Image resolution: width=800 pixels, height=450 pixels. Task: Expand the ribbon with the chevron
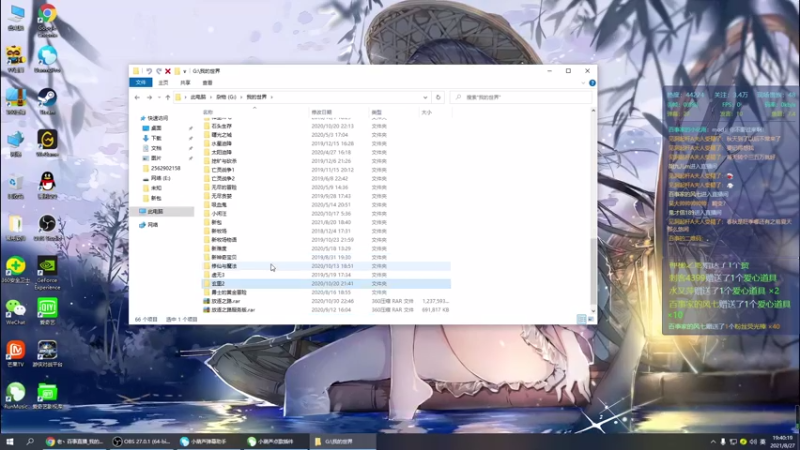point(583,83)
